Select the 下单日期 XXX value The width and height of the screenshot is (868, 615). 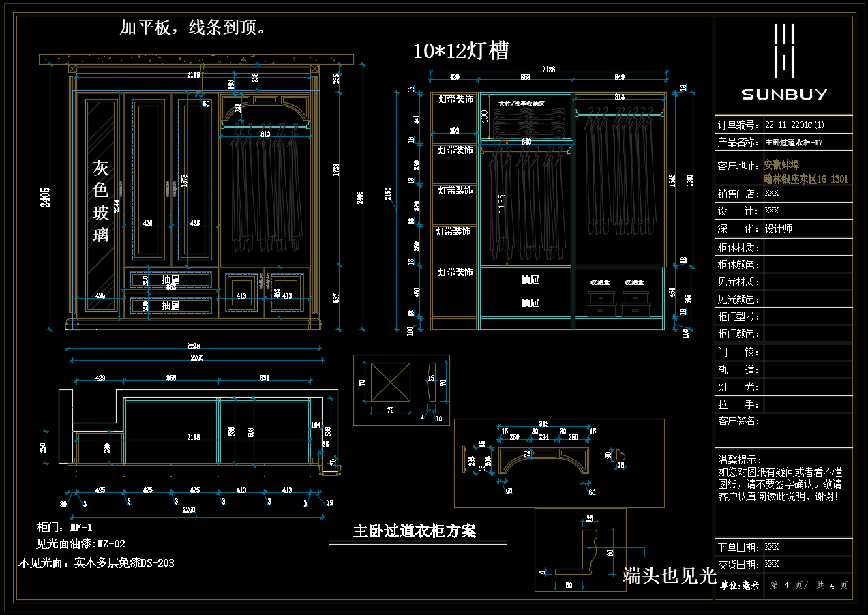click(772, 547)
